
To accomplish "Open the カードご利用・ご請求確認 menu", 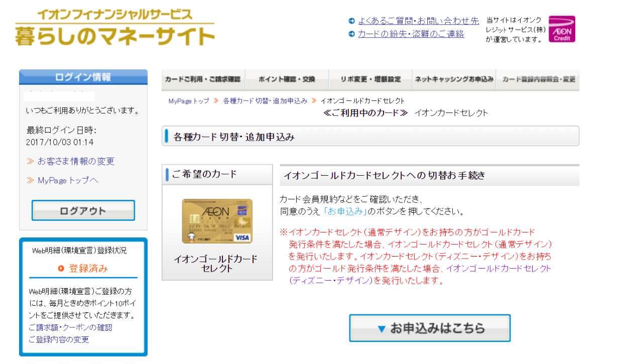I will (x=203, y=79).
